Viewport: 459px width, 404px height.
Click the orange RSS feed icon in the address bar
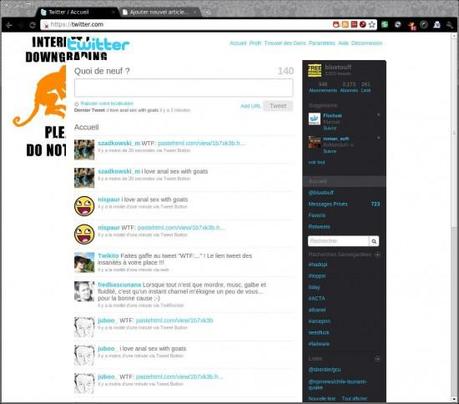tap(345, 24)
